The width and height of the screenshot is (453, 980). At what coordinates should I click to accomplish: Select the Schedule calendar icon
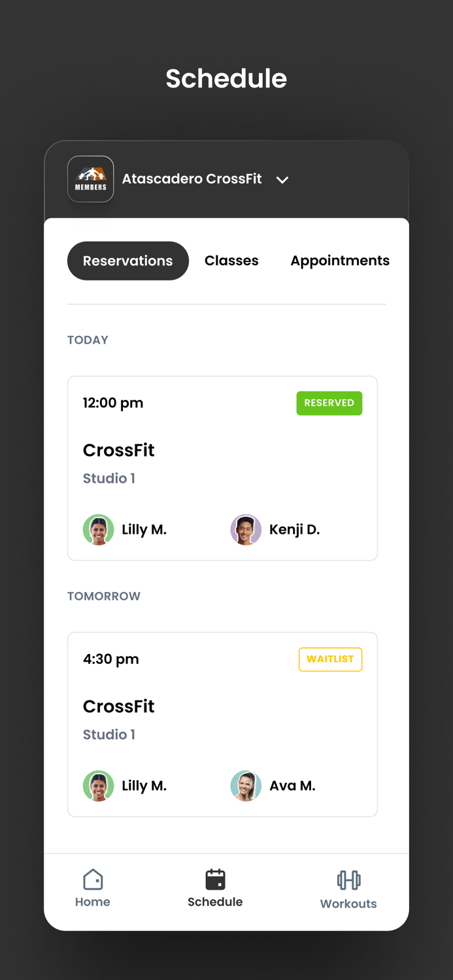215,879
